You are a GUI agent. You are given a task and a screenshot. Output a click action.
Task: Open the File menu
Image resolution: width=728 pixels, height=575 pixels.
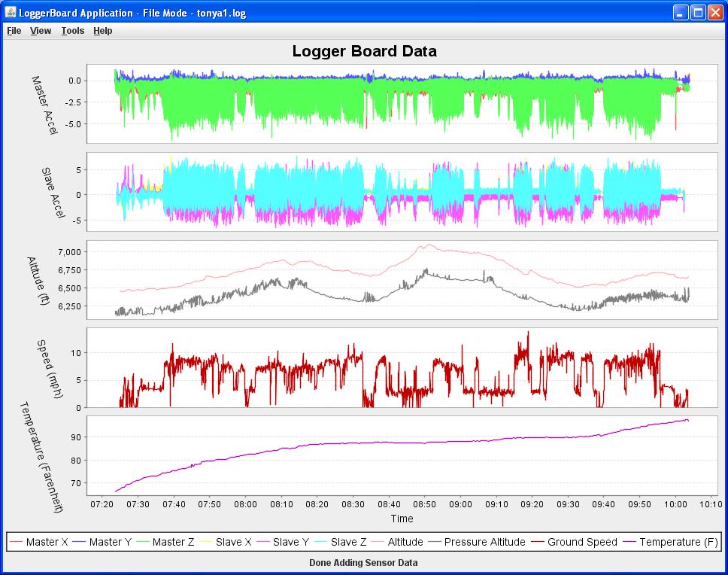pos(14,31)
